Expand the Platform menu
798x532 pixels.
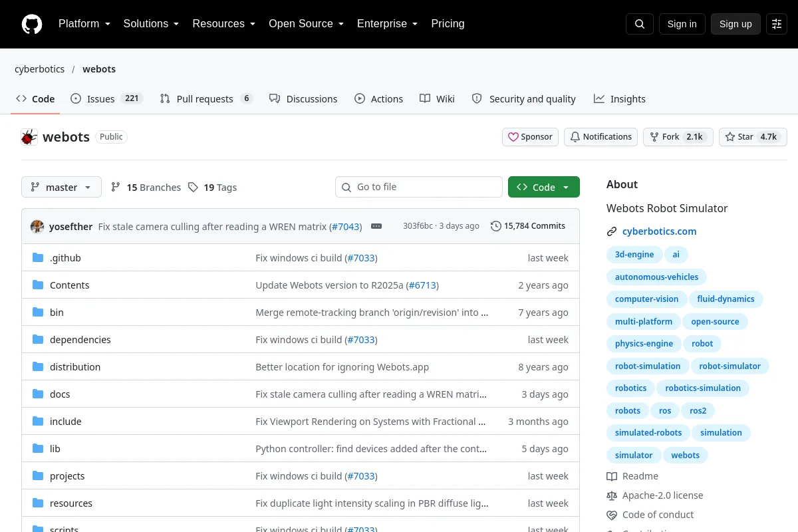pos(84,24)
